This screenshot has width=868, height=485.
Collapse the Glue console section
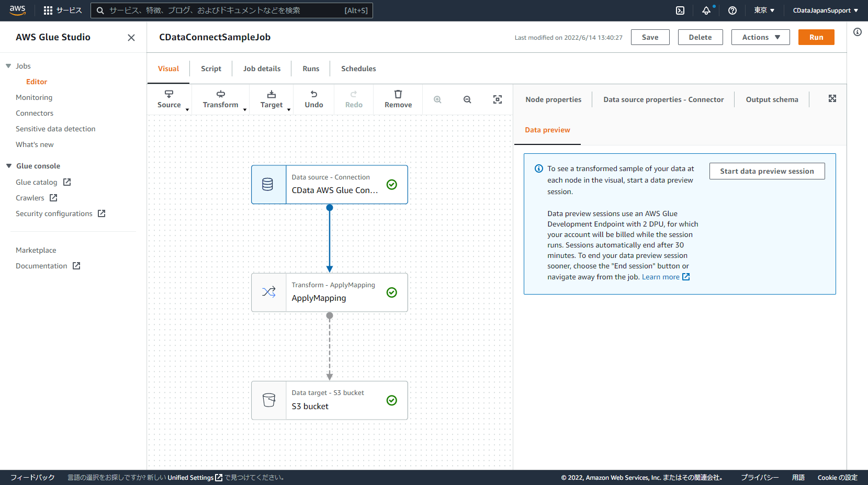pyautogui.click(x=8, y=166)
